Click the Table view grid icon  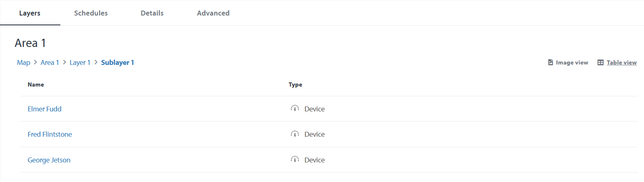(600, 62)
